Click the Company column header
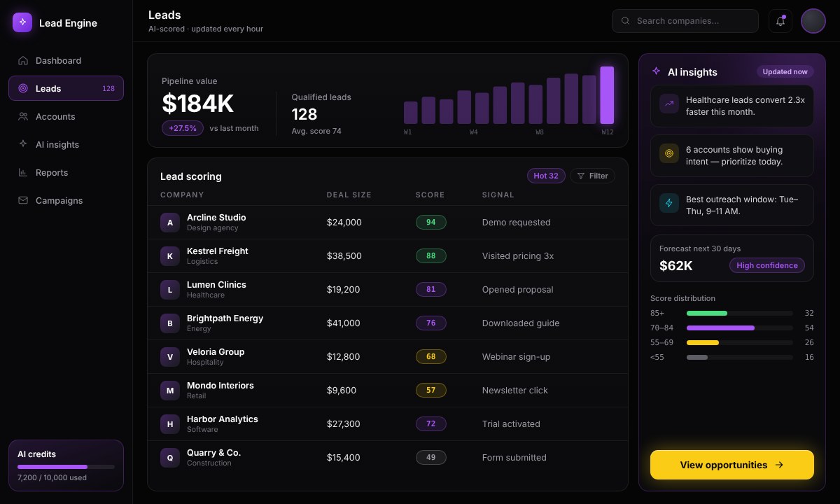This screenshot has height=504, width=840. pyautogui.click(x=182, y=195)
